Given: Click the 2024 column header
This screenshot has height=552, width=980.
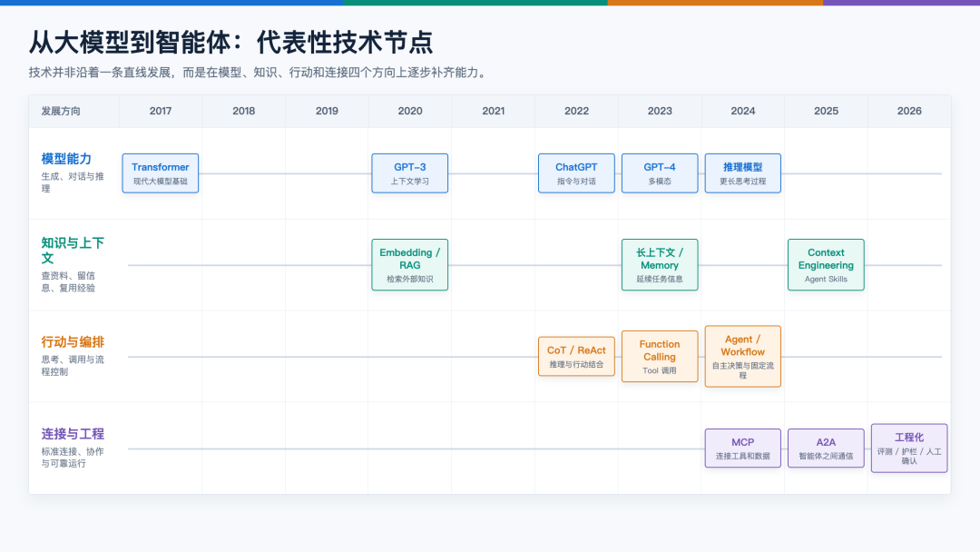Looking at the screenshot, I should (742, 112).
